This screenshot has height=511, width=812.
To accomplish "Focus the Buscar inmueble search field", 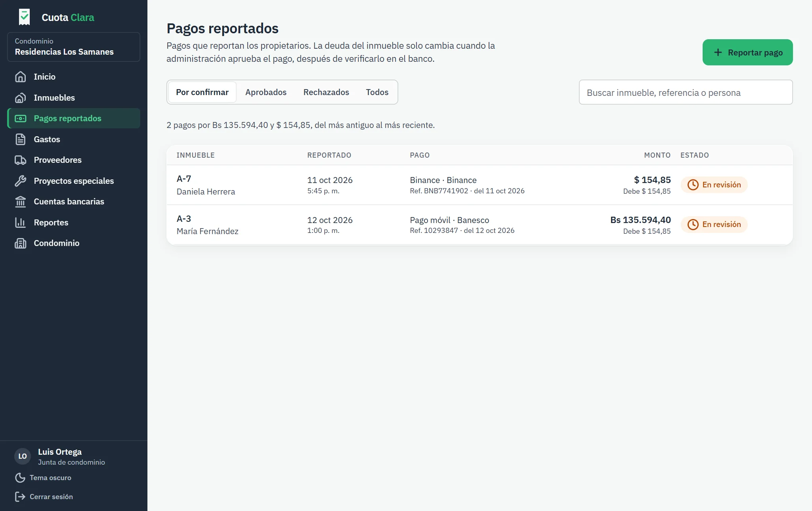I will pos(686,92).
